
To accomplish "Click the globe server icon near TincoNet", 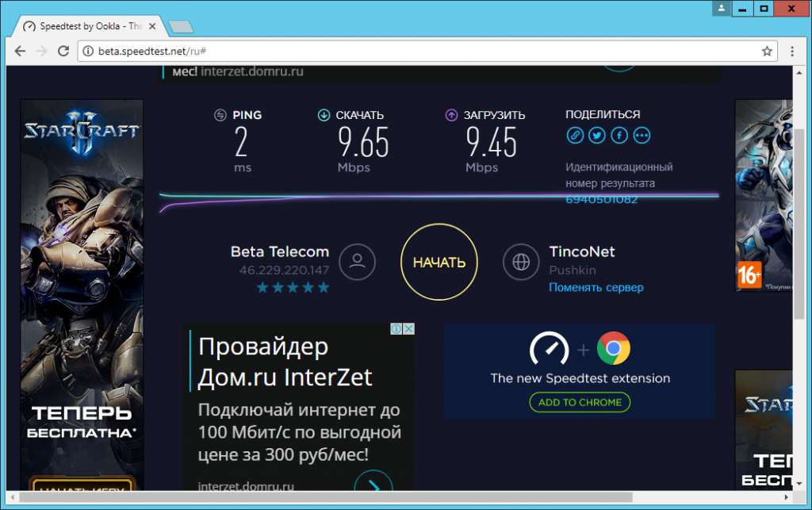I will [521, 262].
